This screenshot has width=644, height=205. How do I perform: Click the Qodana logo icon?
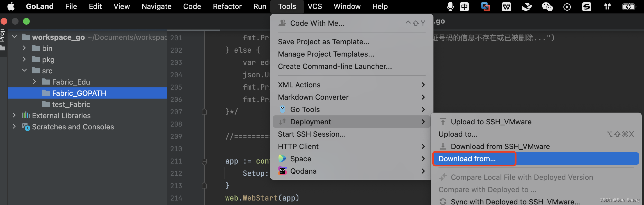282,171
